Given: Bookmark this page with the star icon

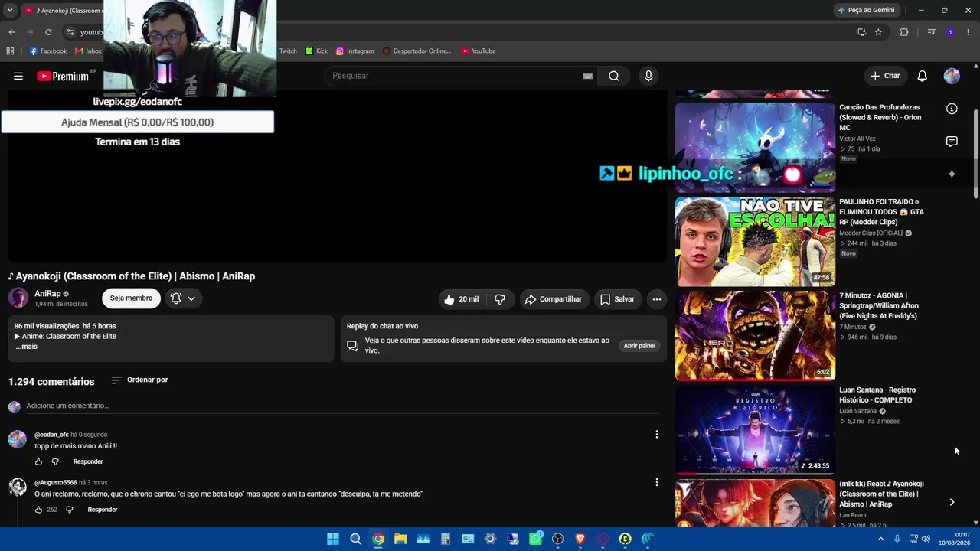Looking at the screenshot, I should (878, 32).
